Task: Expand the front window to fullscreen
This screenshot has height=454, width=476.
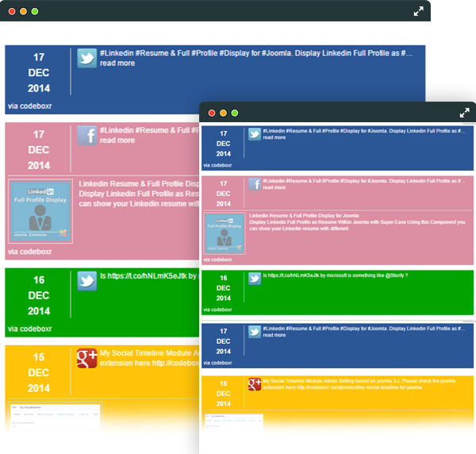Action: 464,113
